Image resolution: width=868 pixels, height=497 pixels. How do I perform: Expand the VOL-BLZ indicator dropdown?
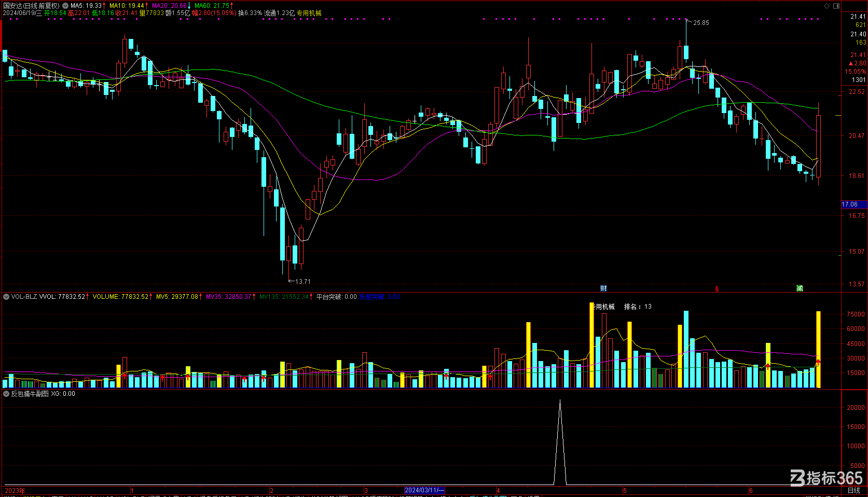pyautogui.click(x=6, y=297)
